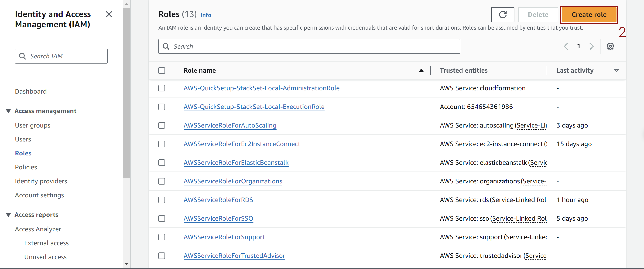The width and height of the screenshot is (644, 269).
Task: Check the AWSServiceRoleForSSO row
Action: [x=162, y=219]
